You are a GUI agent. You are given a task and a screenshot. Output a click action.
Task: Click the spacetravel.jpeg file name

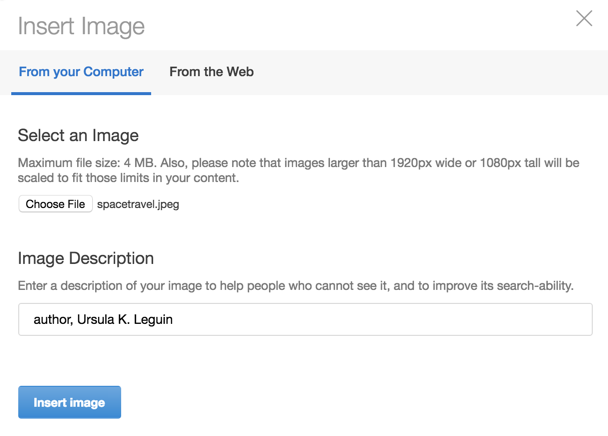point(138,204)
